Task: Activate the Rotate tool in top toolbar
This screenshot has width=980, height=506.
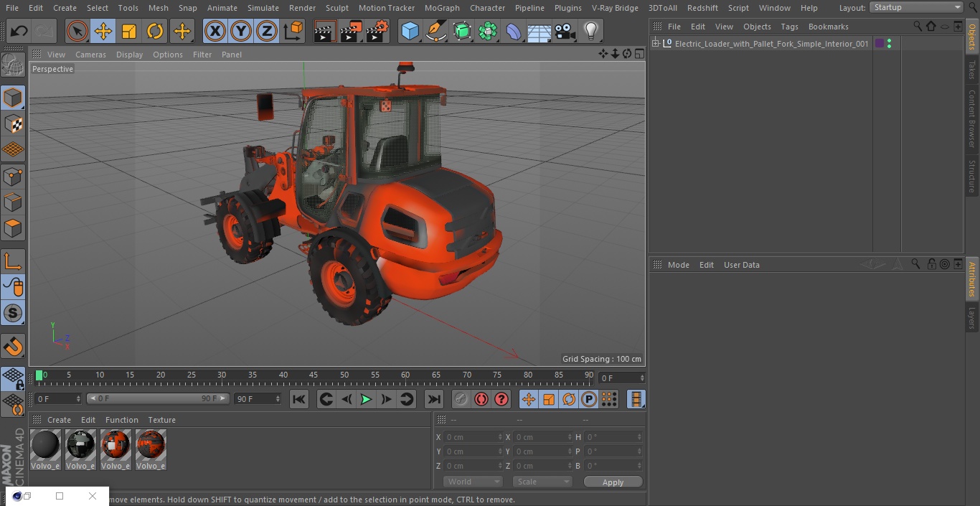Action: point(155,31)
